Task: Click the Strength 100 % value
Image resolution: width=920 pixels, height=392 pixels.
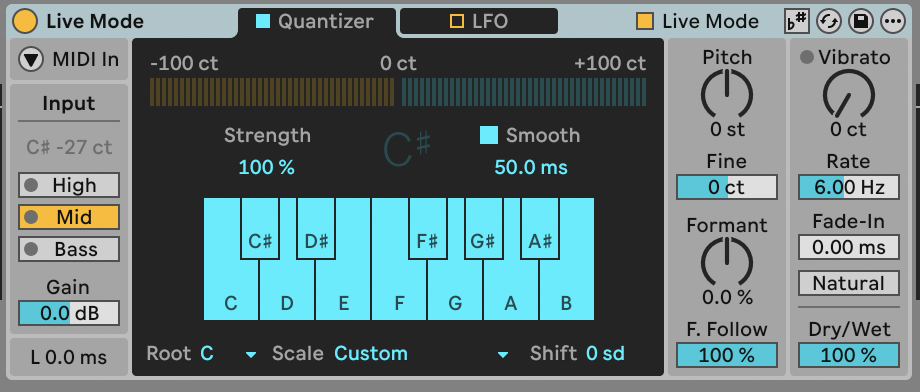Action: [x=266, y=167]
